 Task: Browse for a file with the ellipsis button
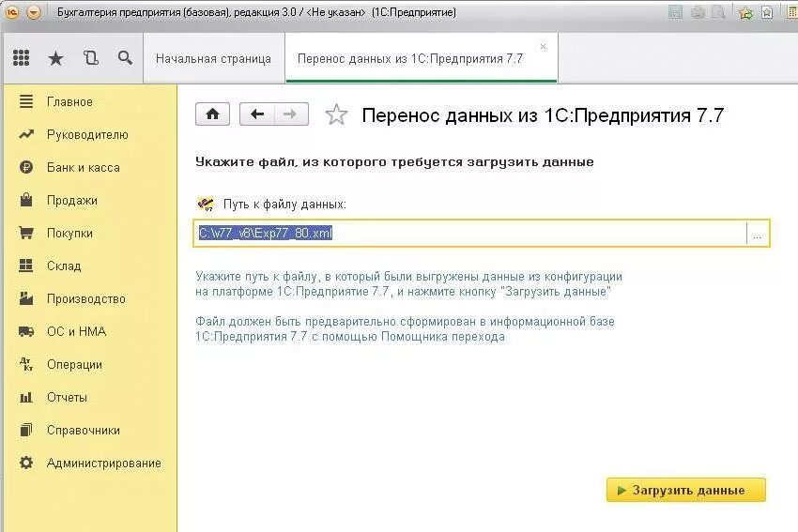tap(758, 234)
